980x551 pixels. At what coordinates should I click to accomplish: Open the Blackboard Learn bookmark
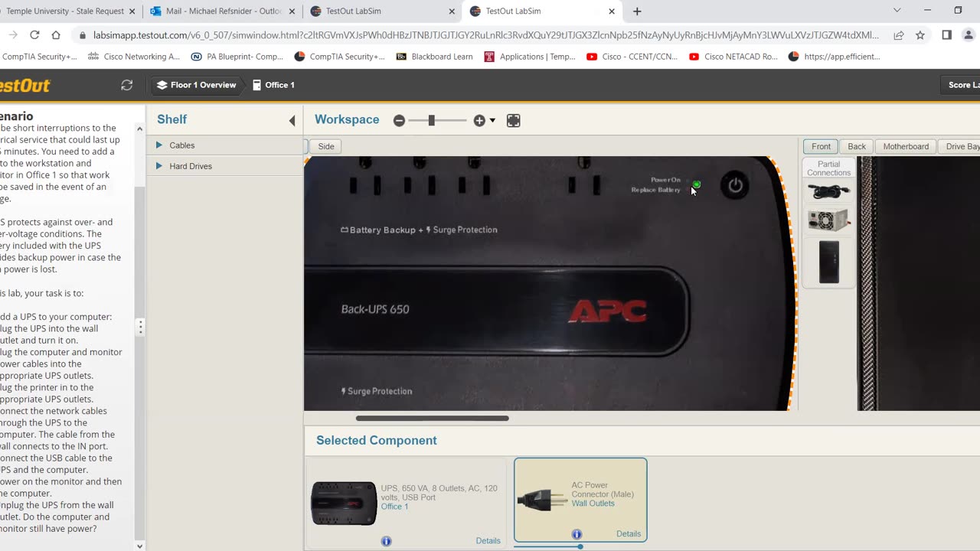pyautogui.click(x=434, y=57)
